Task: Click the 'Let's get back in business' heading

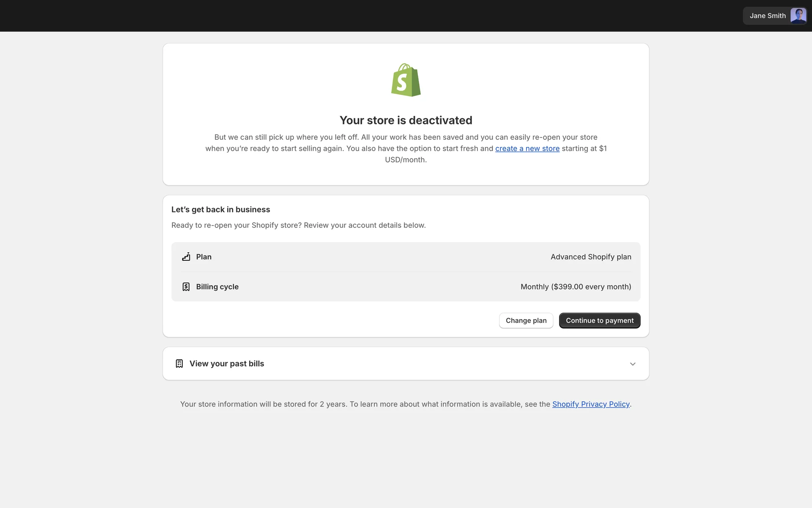Action: (x=220, y=210)
